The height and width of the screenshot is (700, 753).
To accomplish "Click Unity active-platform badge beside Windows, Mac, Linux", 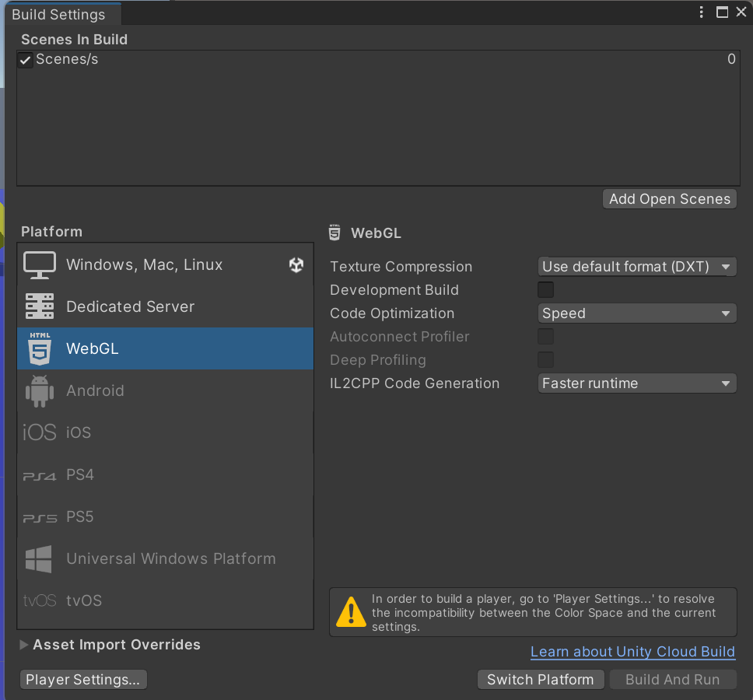I will 296,264.
